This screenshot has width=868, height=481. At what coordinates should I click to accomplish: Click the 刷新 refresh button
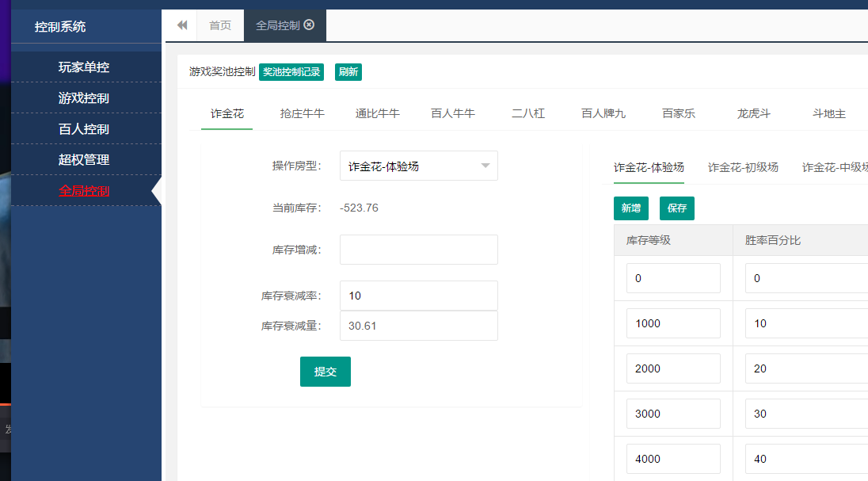coord(348,72)
